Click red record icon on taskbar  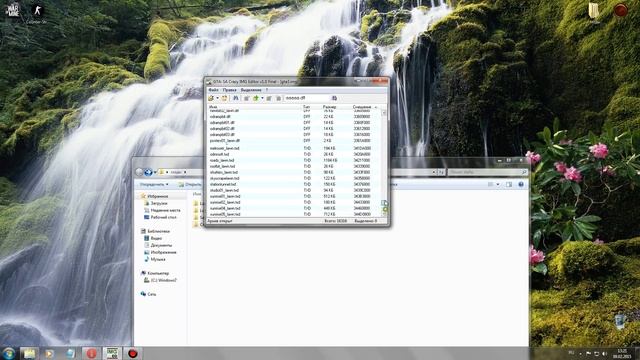click(x=133, y=353)
